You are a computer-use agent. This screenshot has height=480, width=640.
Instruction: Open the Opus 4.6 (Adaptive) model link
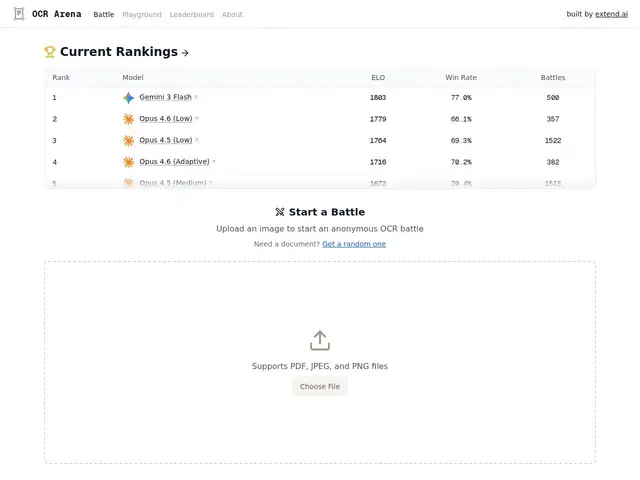coord(174,162)
